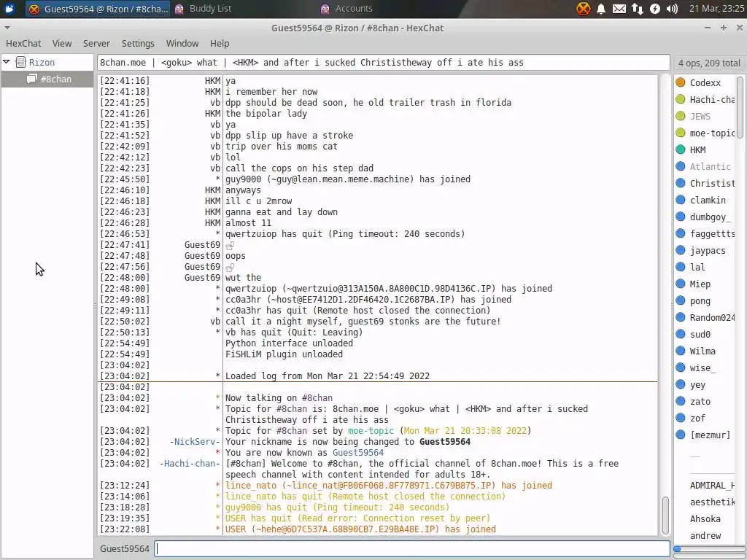Select user wise_ in user list

[703, 367]
